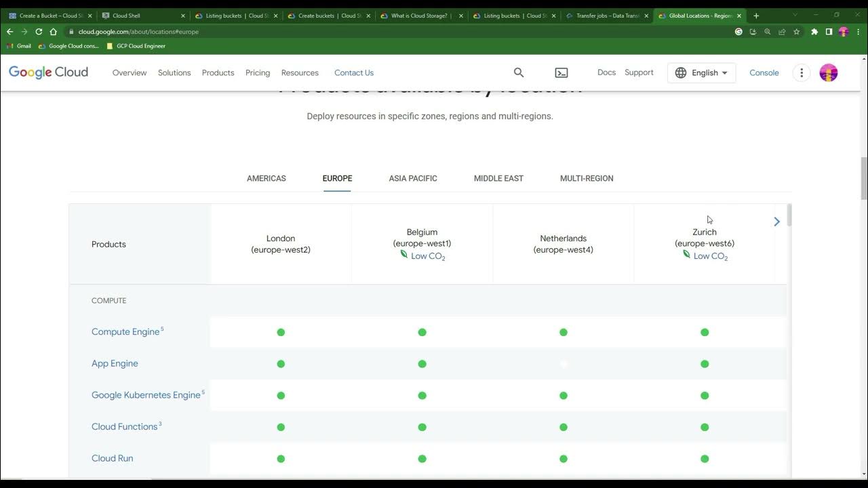Open the Products menu
868x488 pixels.
218,73
